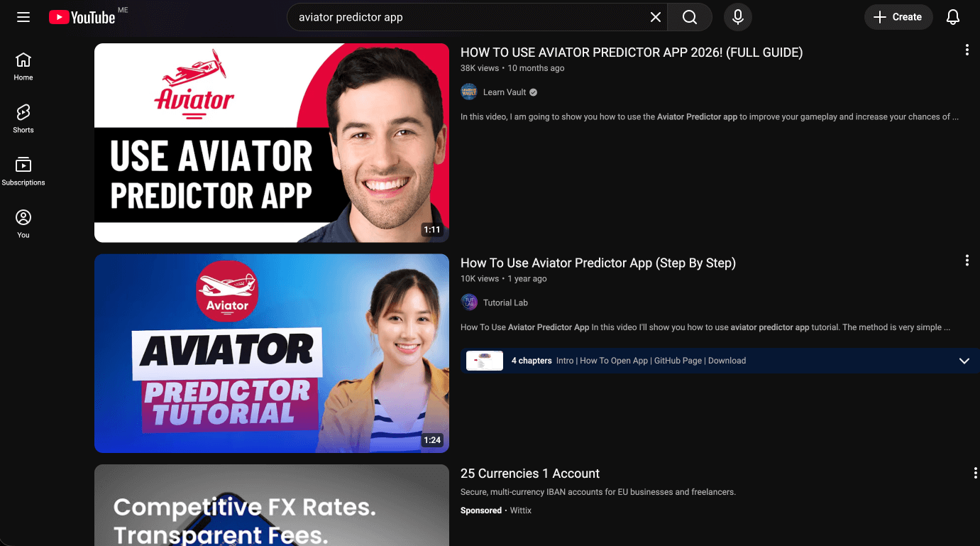Image resolution: width=980 pixels, height=546 pixels.
Task: Open the options menu for the first video
Action: (967, 50)
